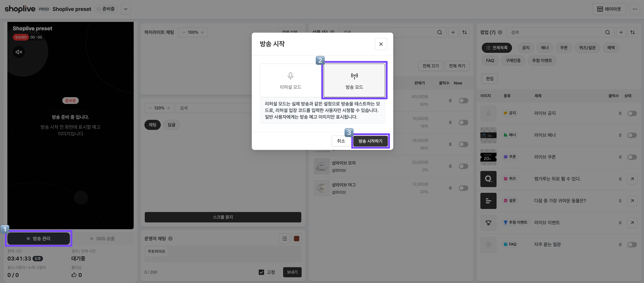Image resolution: width=644 pixels, height=283 pixels.
Task: Toggle the FAQ 자주 묻는 질문 switch
Action: (x=632, y=244)
